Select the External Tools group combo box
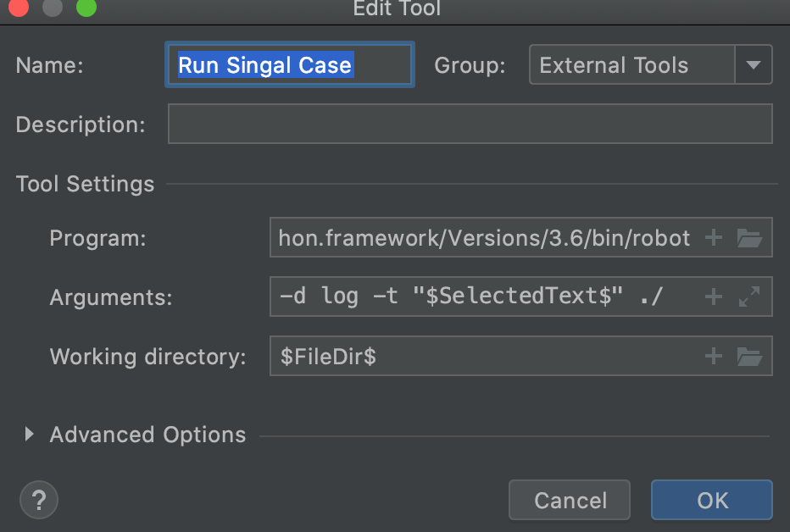 (631, 65)
